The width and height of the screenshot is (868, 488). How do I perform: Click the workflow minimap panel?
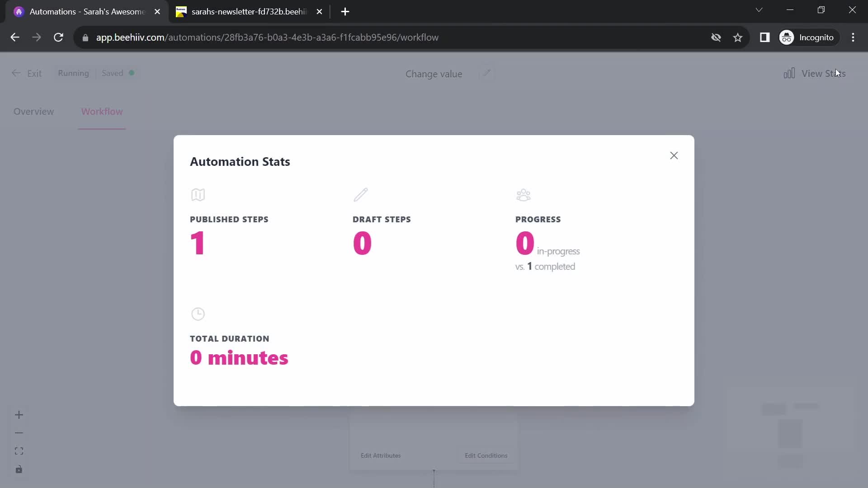pyautogui.click(x=790, y=433)
